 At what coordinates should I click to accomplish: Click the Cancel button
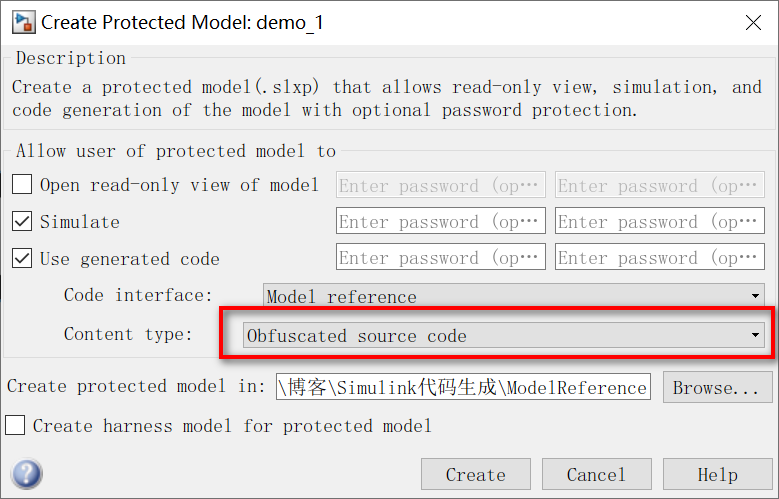click(596, 474)
